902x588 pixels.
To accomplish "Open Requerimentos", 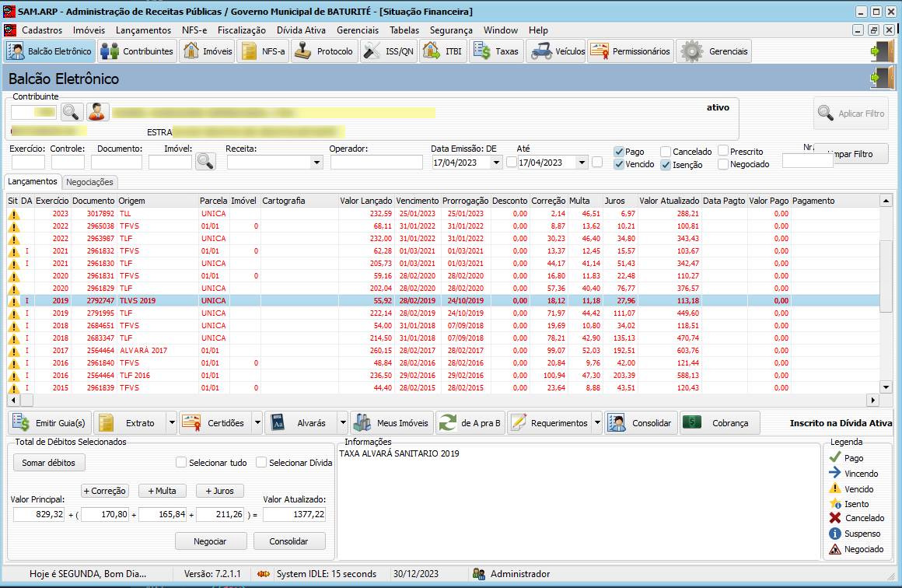I will pyautogui.click(x=550, y=423).
